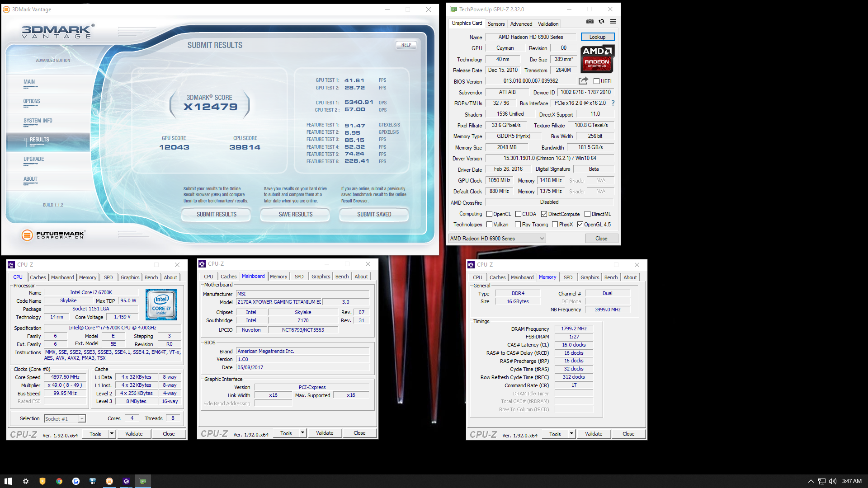Image resolution: width=868 pixels, height=488 pixels.
Task: Open Graphics tab in the CPU-Z CPU window
Action: [130, 277]
